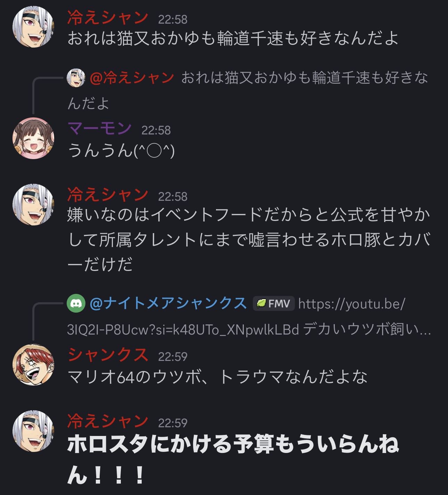Viewport: 448px width, 495px height.
Task: Select the 冷えシャン username above the bold message
Action: [108, 421]
